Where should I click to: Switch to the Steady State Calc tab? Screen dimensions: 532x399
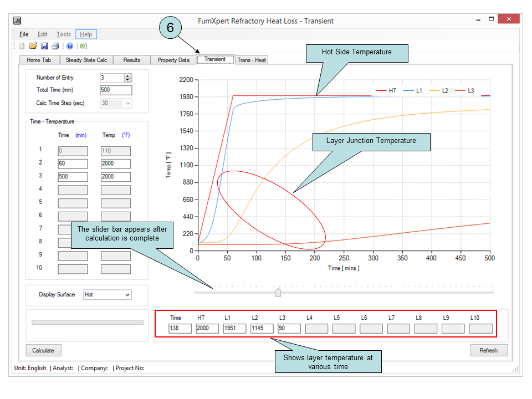tap(86, 60)
